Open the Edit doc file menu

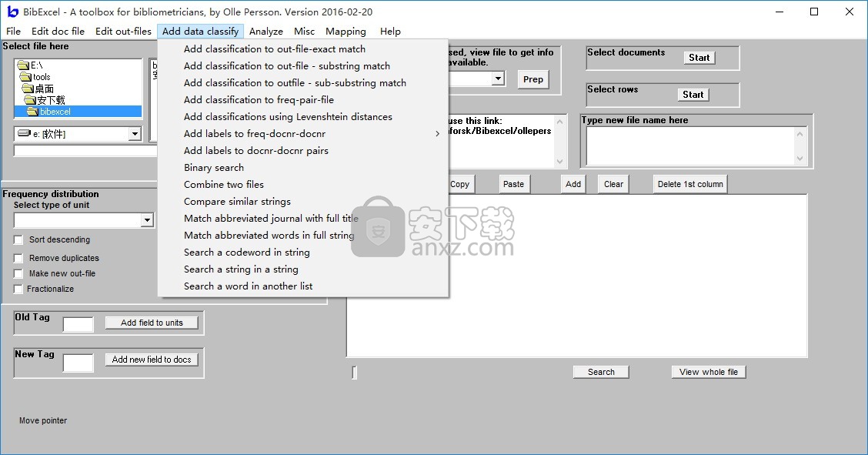pos(58,32)
